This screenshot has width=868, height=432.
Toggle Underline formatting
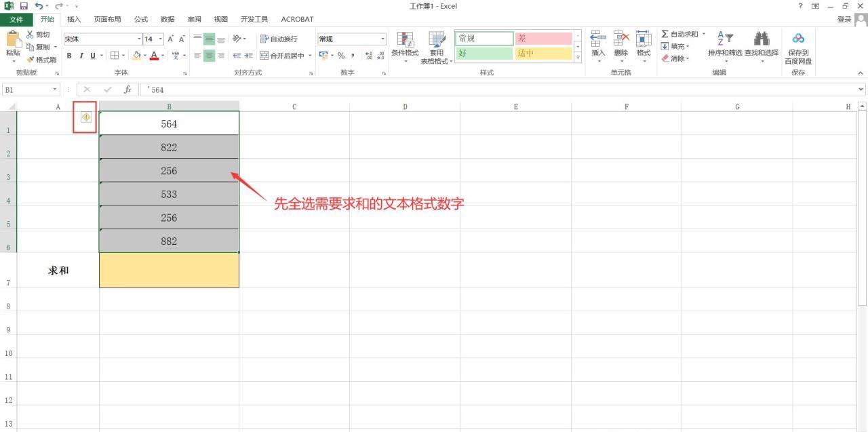92,56
